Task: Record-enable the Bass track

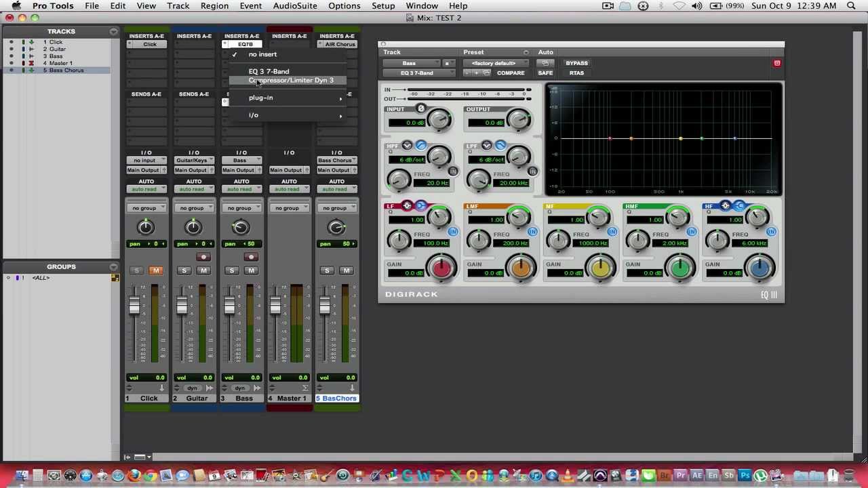Action: tap(250, 257)
